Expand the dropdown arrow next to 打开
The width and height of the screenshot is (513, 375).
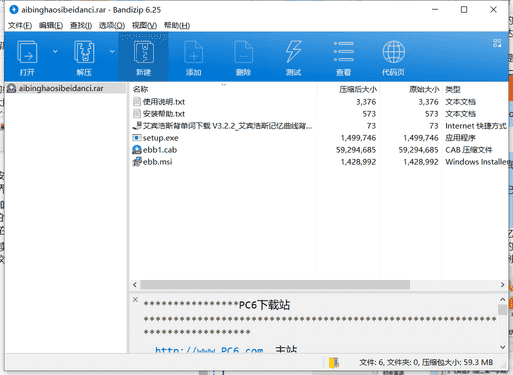(55, 51)
